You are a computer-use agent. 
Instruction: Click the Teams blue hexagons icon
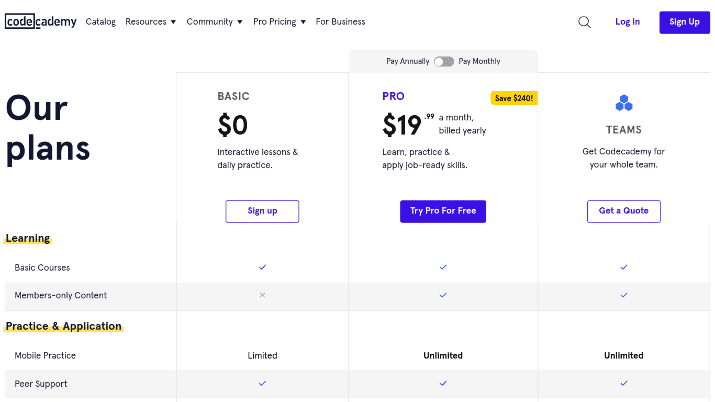coord(624,103)
